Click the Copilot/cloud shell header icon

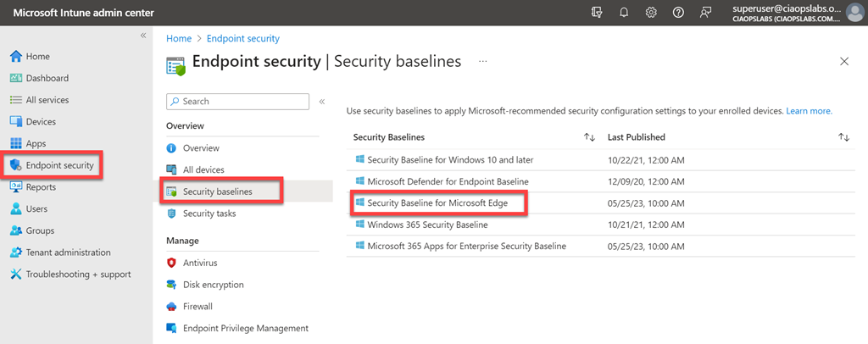click(597, 12)
